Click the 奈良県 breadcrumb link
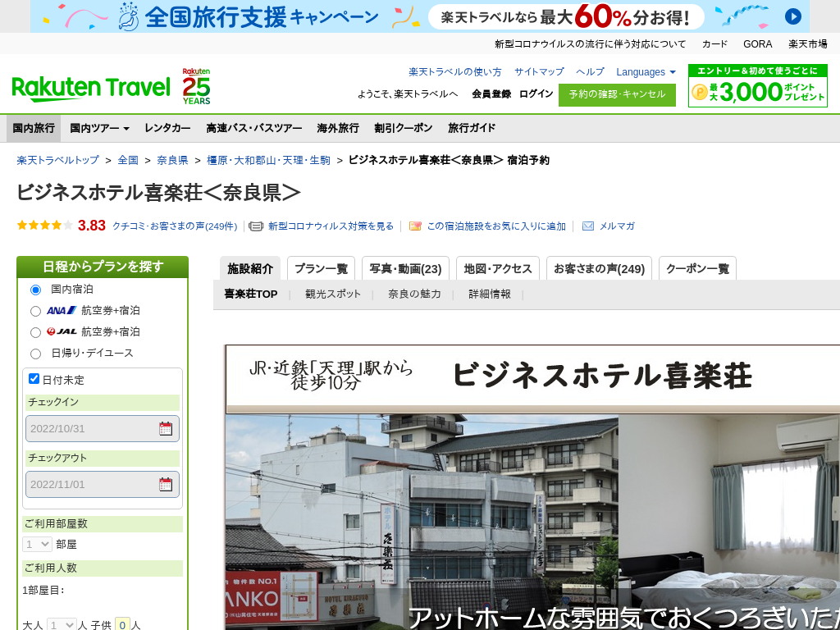Image resolution: width=840 pixels, height=630 pixels. (x=172, y=160)
